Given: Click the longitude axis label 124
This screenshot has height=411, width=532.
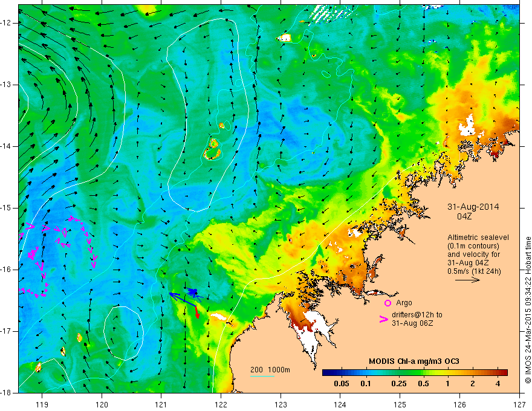Looking at the screenshot, I should click(340, 404).
